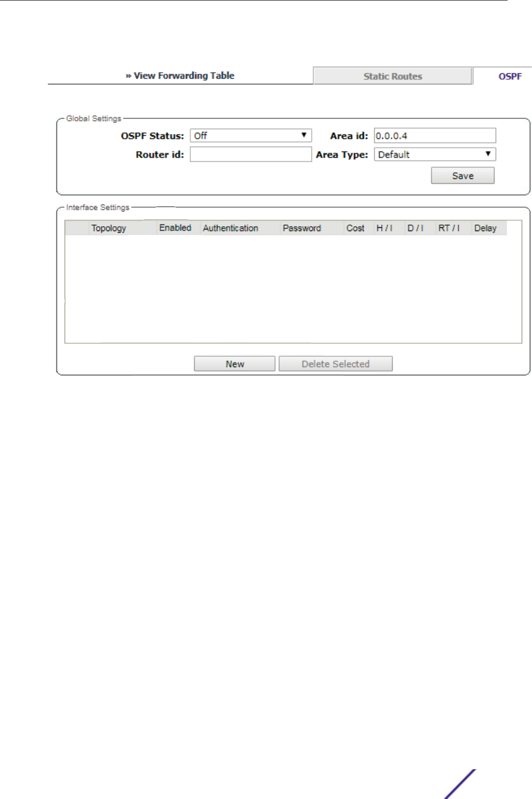
Task: Add a New interface entry
Action: (235, 364)
